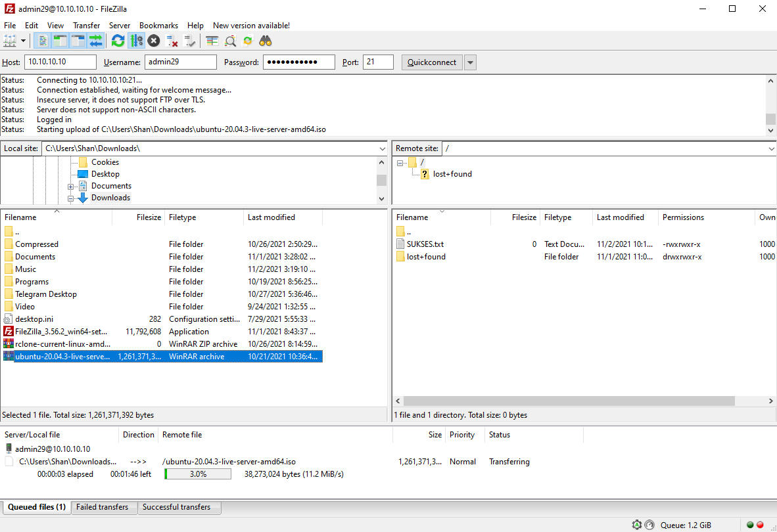Open the Transfer menu

tap(86, 25)
